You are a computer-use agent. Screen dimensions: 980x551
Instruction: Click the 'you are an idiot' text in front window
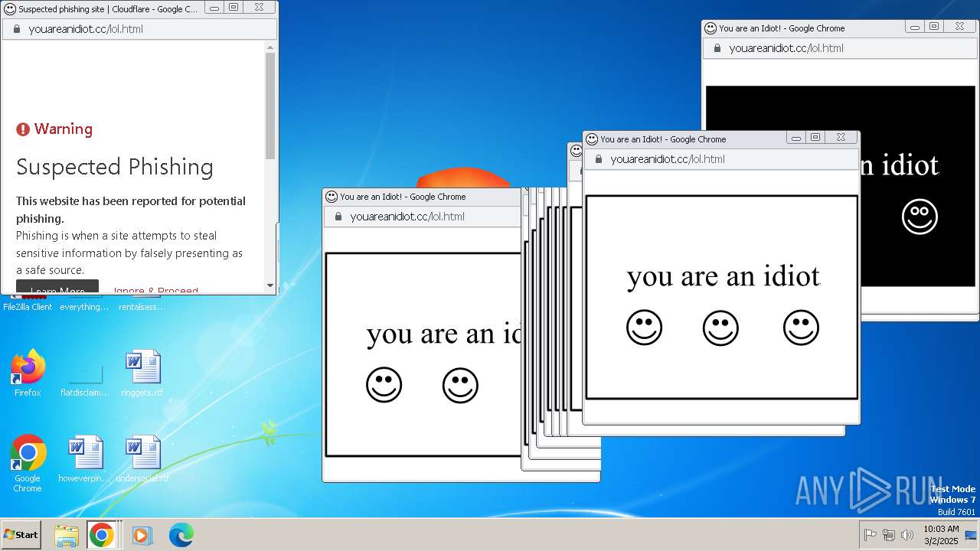click(x=724, y=275)
